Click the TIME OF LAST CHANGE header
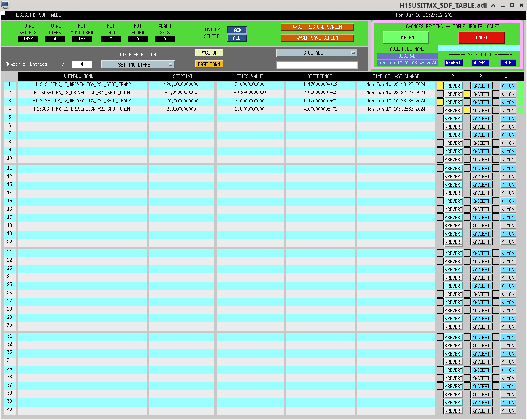Screen dimensions: 527x420 [x=396, y=76]
